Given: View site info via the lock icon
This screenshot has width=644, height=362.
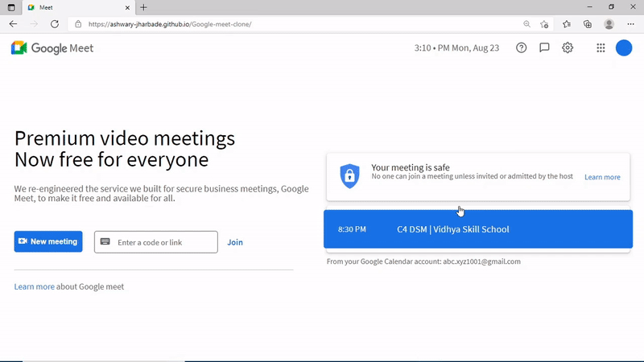Looking at the screenshot, I should click(78, 24).
